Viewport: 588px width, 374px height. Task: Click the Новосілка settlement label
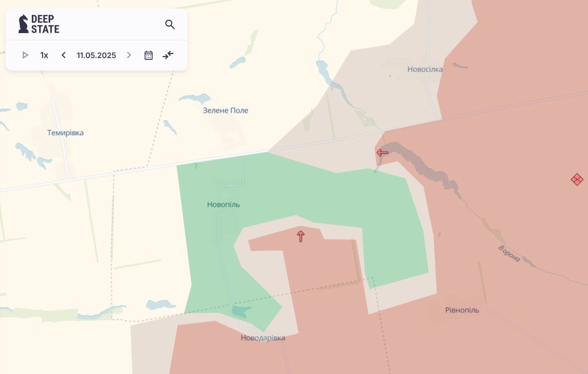pyautogui.click(x=425, y=69)
